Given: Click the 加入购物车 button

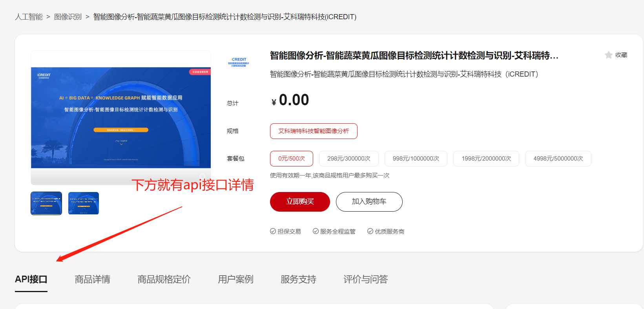Looking at the screenshot, I should (369, 202).
